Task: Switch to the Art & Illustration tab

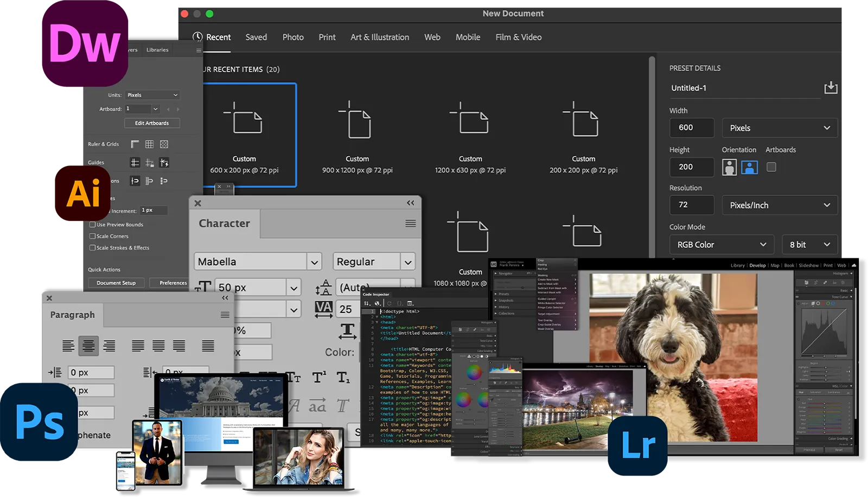Action: point(380,37)
